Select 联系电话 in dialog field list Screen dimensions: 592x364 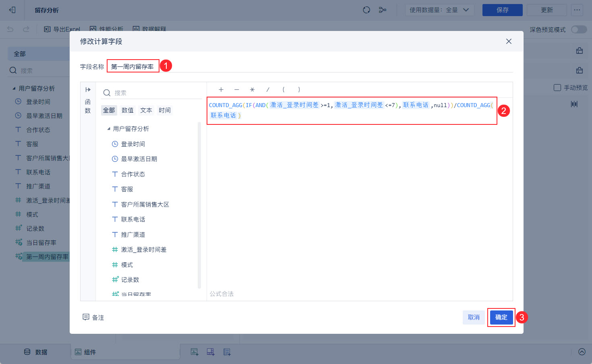tap(133, 219)
